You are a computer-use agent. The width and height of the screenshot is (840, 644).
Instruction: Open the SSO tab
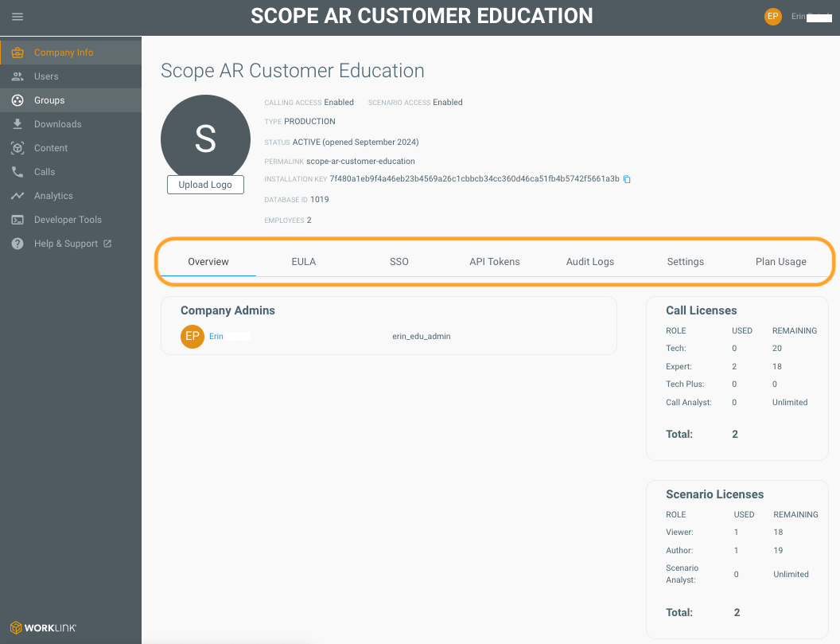pyautogui.click(x=399, y=262)
